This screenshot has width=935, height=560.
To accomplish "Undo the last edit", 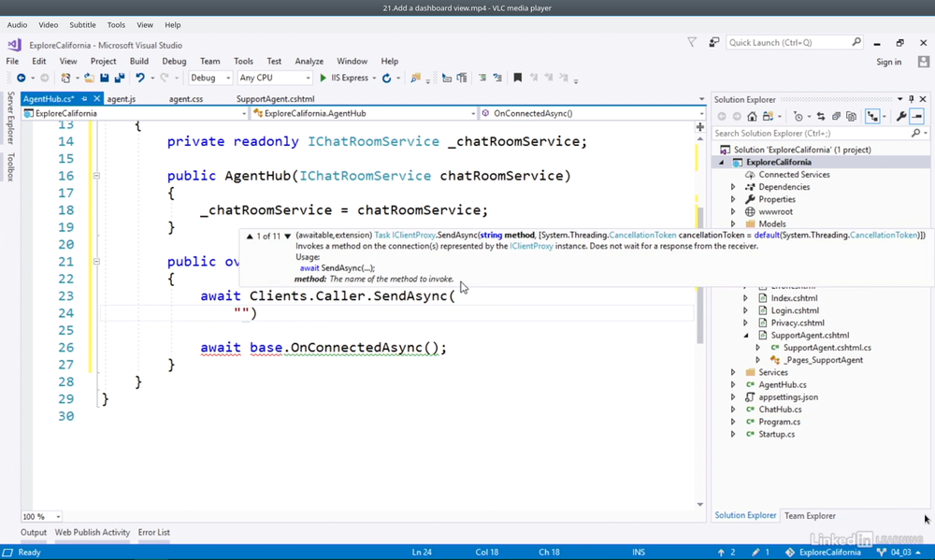I will (140, 79).
